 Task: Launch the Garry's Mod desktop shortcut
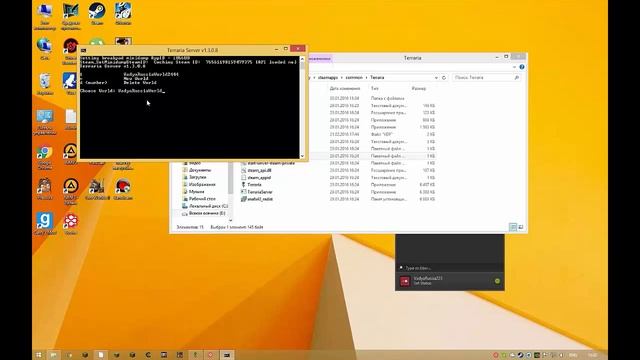(x=44, y=220)
